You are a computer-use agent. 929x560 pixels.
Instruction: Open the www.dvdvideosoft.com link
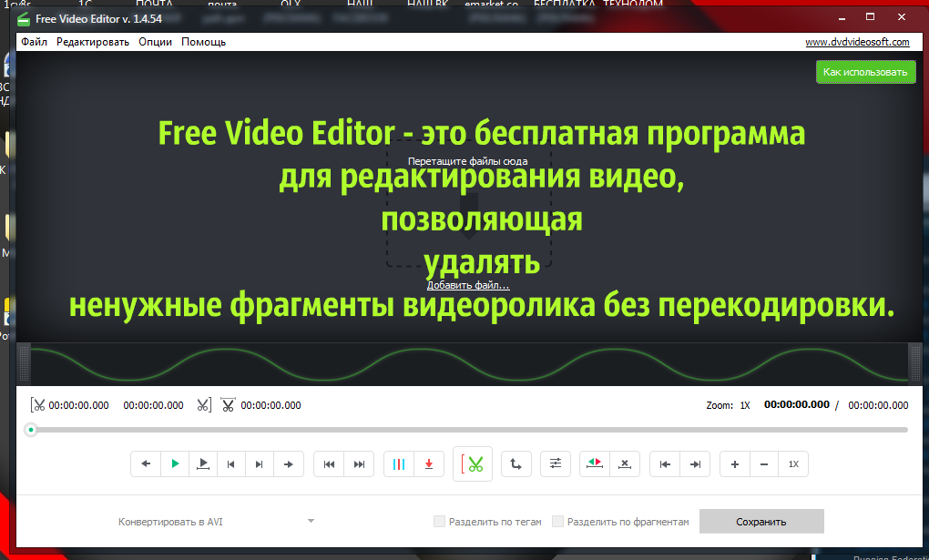(857, 42)
